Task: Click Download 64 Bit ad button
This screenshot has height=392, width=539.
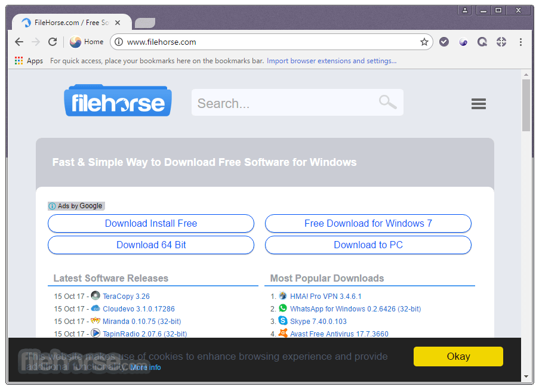Action: tap(151, 245)
